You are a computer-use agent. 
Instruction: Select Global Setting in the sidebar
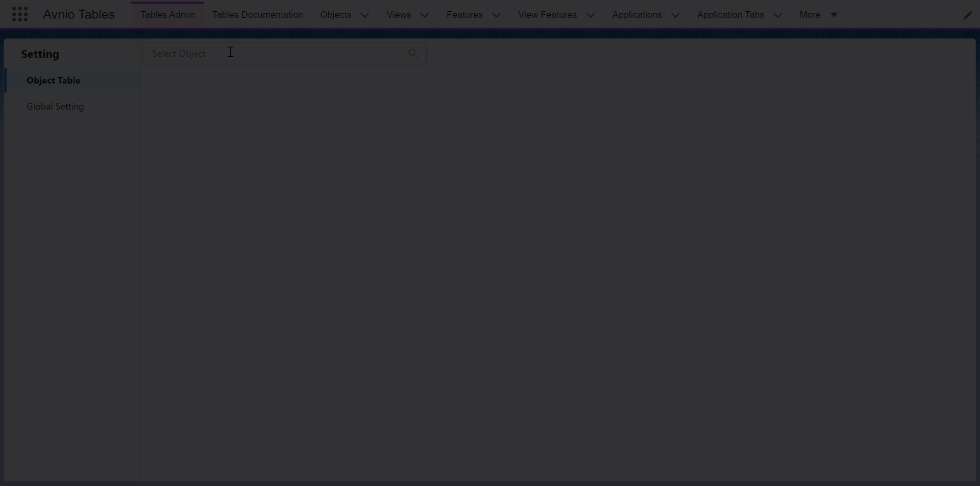[x=55, y=107]
